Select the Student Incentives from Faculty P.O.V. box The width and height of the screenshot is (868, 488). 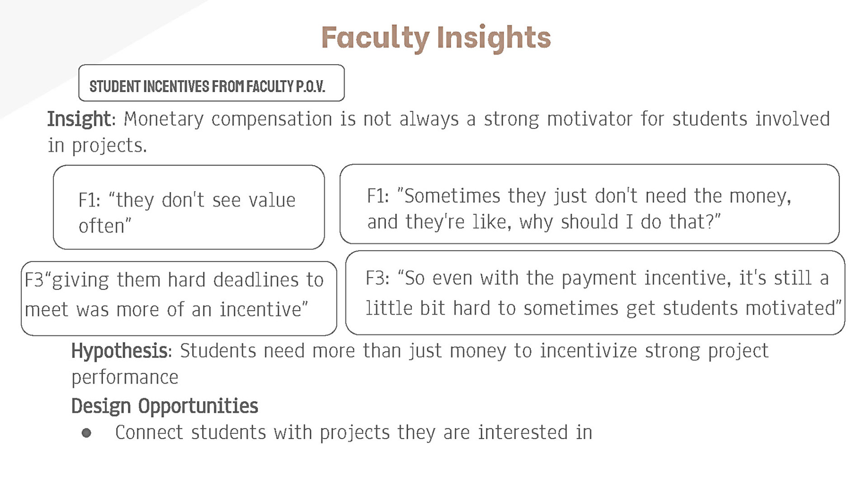[x=211, y=83]
